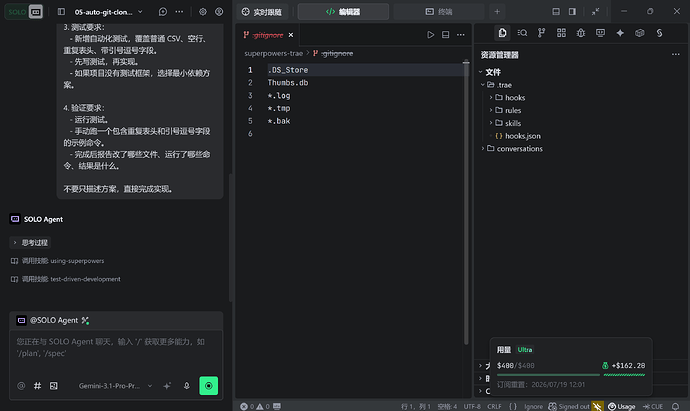
Task: Click the striped bonus bar under +$162.28
Action: tap(624, 375)
